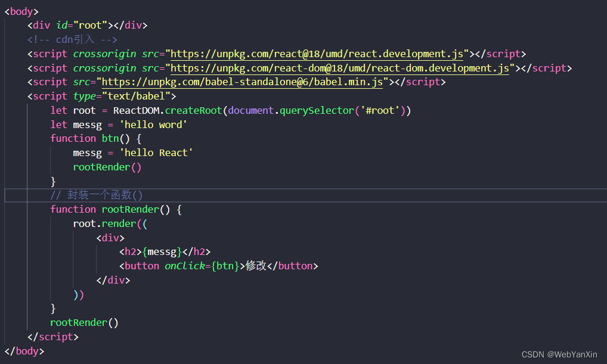Click the function btn() declaration

pyautogui.click(x=96, y=138)
